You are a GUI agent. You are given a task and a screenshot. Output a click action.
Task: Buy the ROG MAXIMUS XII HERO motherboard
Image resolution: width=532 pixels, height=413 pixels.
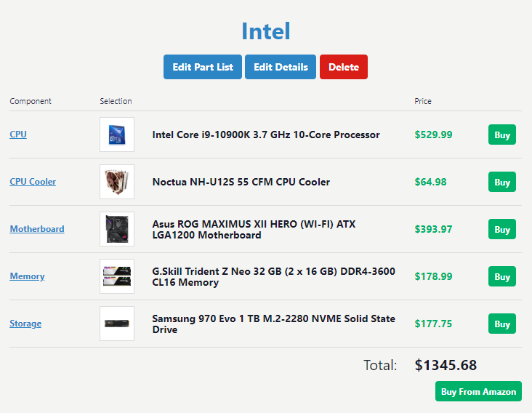[502, 229]
